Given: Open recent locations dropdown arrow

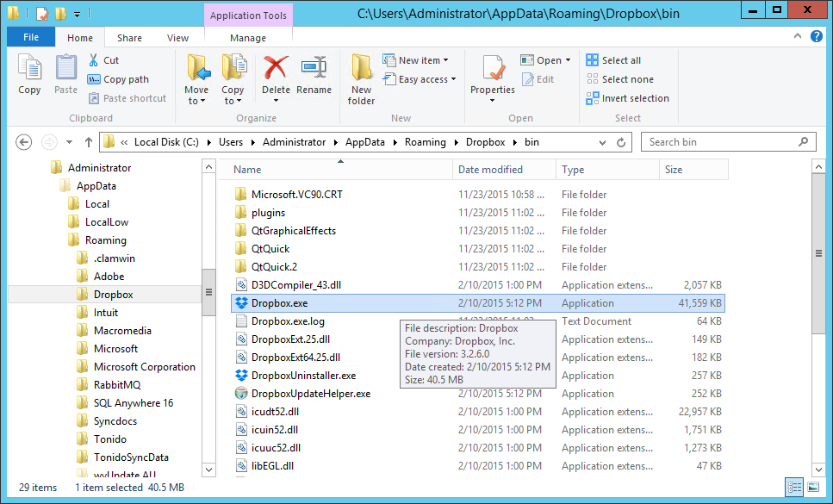Looking at the screenshot, I should tap(69, 142).
